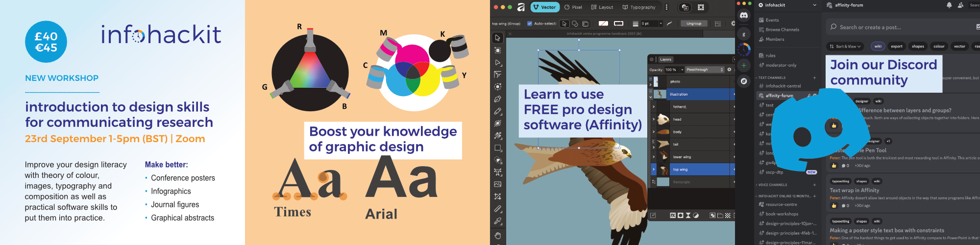The width and height of the screenshot is (980, 245).
Task: Select the Pen tool in Affinity toolbar
Action: point(497,99)
